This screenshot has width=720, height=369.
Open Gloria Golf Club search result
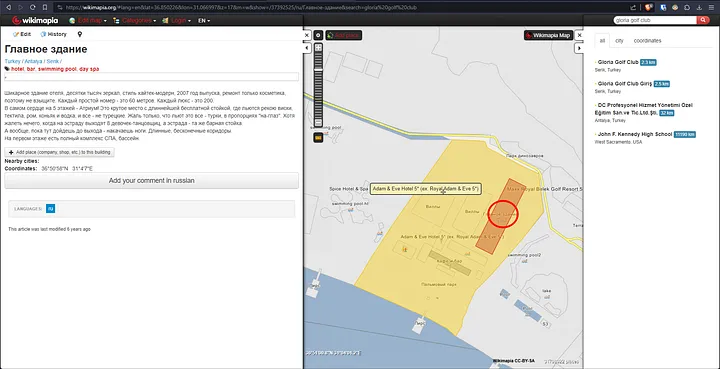[x=618, y=62]
